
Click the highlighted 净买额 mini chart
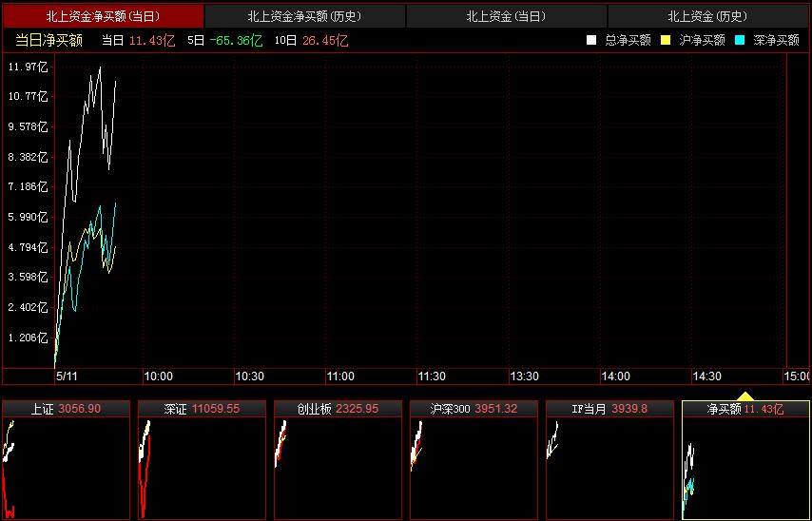click(745, 460)
